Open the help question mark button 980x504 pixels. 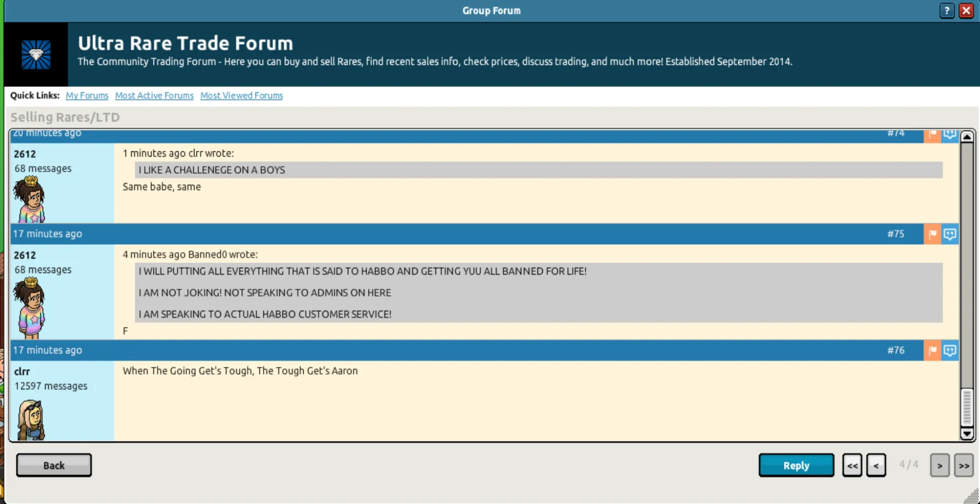[x=947, y=10]
